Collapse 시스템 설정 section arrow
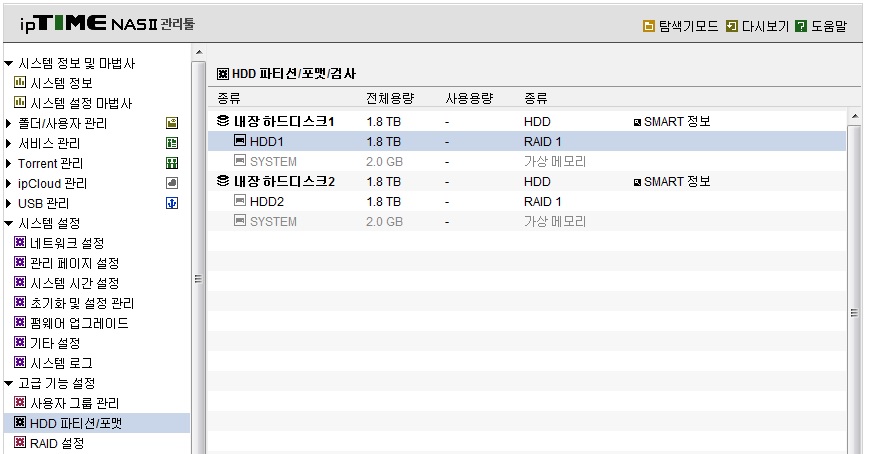This screenshot has width=869, height=454. point(8,224)
